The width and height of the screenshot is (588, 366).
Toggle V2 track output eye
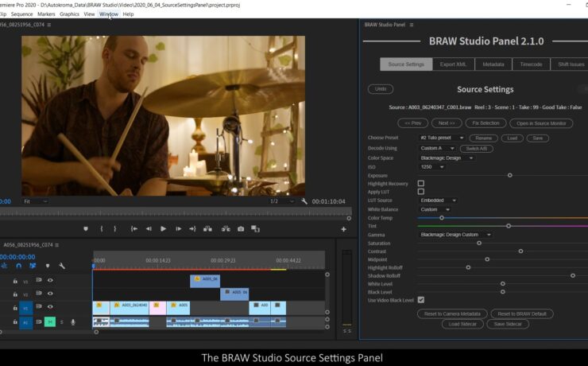[50, 293]
